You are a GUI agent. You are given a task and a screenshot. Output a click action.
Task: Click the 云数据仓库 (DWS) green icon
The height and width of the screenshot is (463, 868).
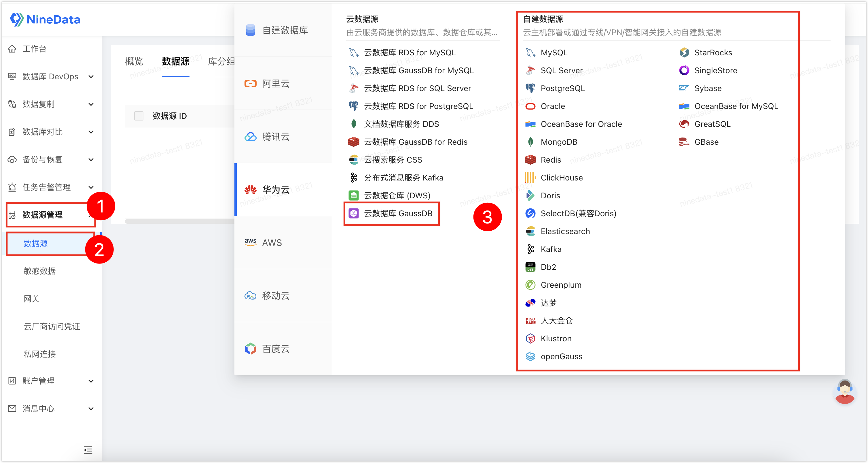point(353,195)
